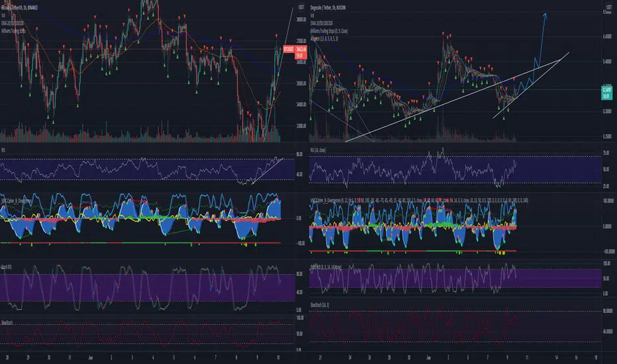This screenshot has height=364, width=617.
Task: Click Jun label on Dogecoin time axis
Action: point(428,357)
